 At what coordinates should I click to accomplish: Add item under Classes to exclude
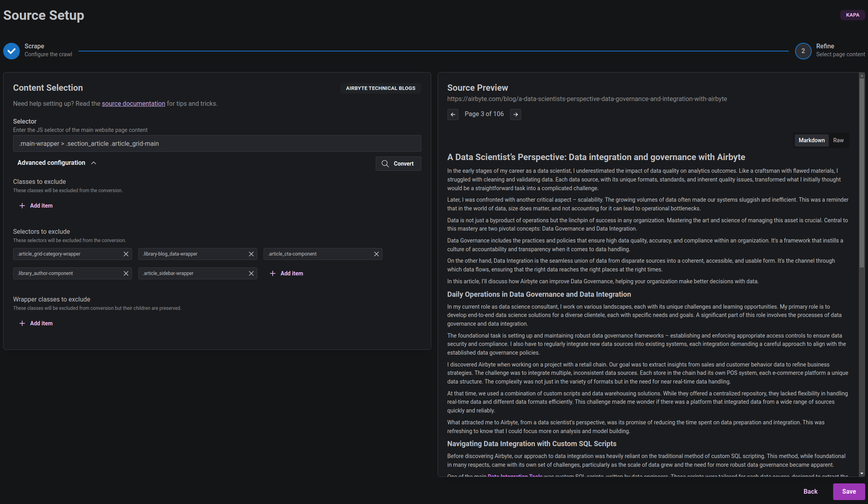point(36,206)
